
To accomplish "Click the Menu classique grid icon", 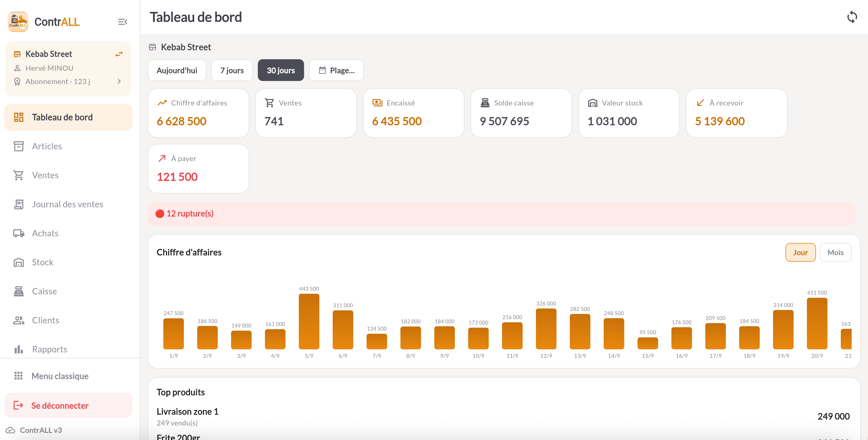I will (18, 375).
